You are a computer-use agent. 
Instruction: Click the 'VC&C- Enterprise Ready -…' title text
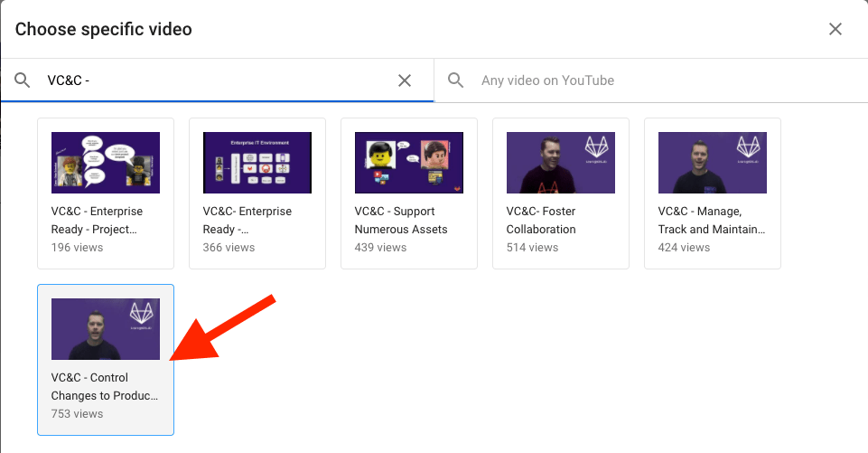tap(247, 220)
